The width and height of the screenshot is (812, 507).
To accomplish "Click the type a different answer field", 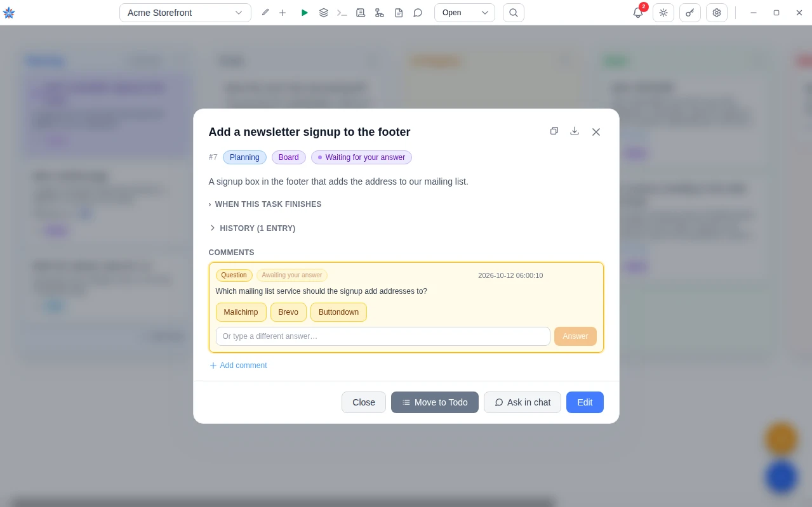I will pos(383,336).
